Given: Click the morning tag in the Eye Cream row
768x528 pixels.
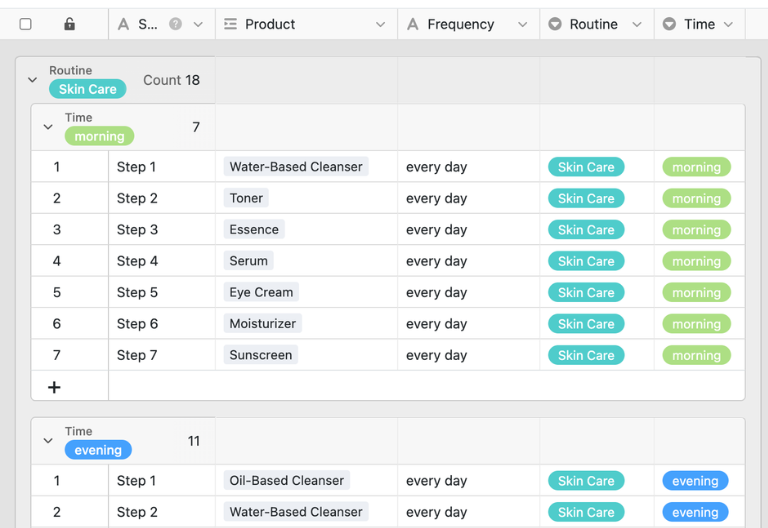Looking at the screenshot, I should pyautogui.click(x=696, y=292).
